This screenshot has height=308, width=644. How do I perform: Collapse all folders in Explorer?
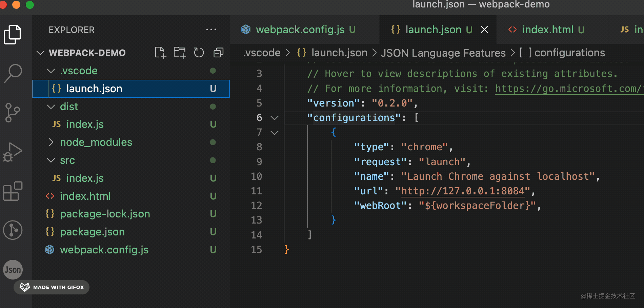219,53
